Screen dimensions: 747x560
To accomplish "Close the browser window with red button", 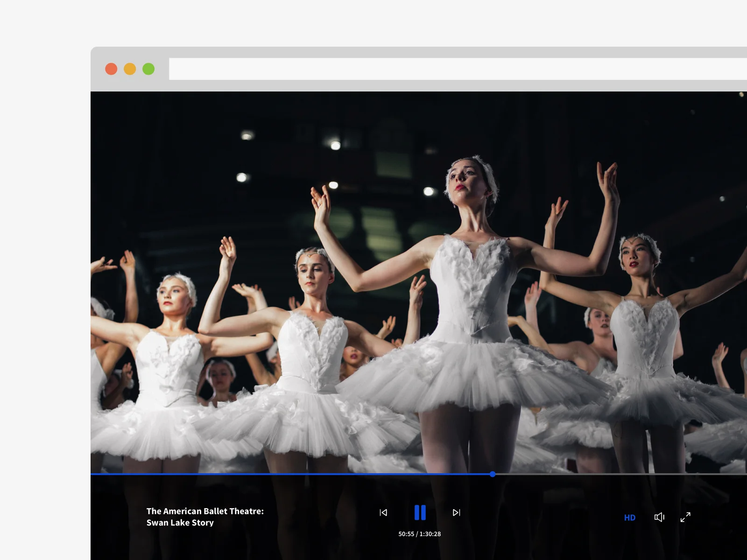I will tap(111, 69).
